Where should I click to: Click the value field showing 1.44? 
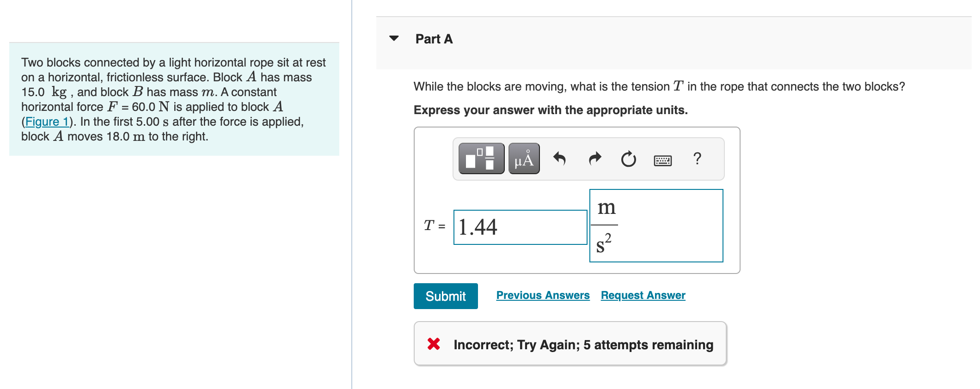(521, 227)
